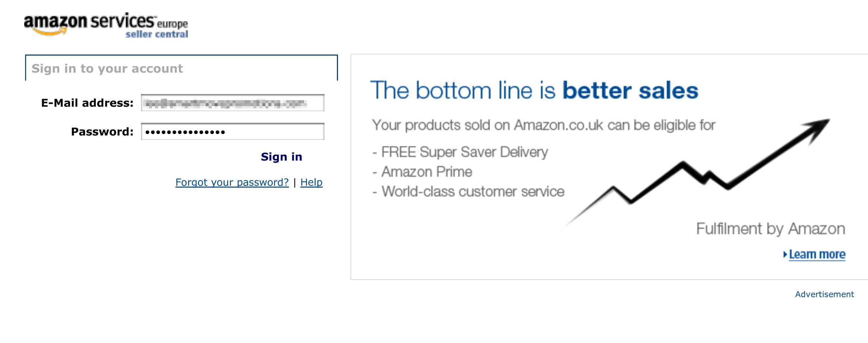Click the "Amazon Prime" banner line
868x343 pixels.
[x=426, y=172]
